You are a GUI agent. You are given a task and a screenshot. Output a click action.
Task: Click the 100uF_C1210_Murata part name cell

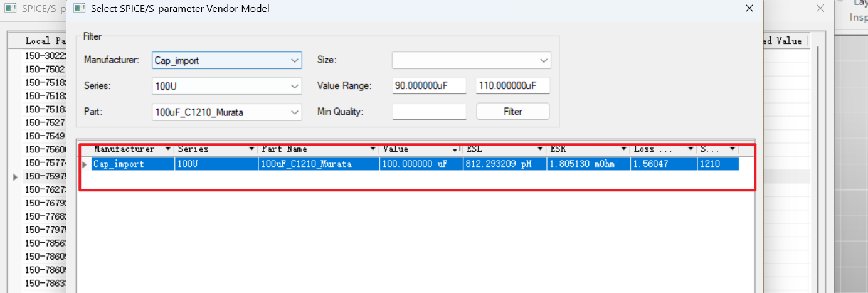[x=319, y=164]
